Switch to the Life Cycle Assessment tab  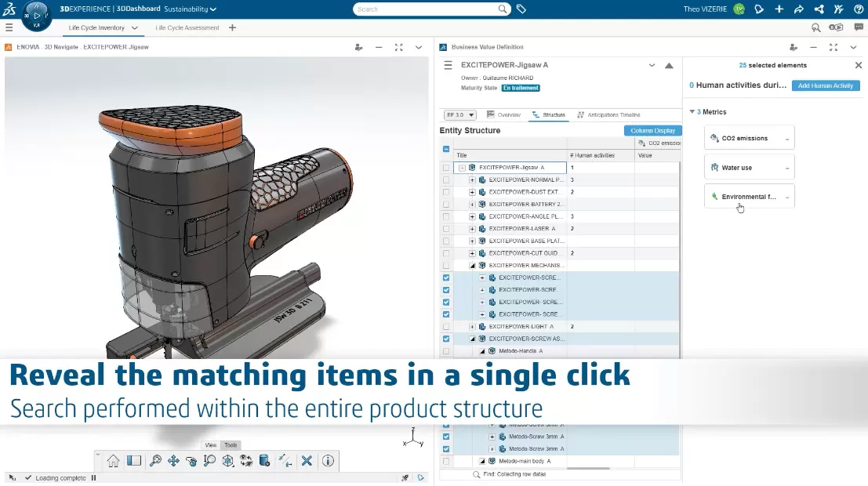click(x=187, y=28)
